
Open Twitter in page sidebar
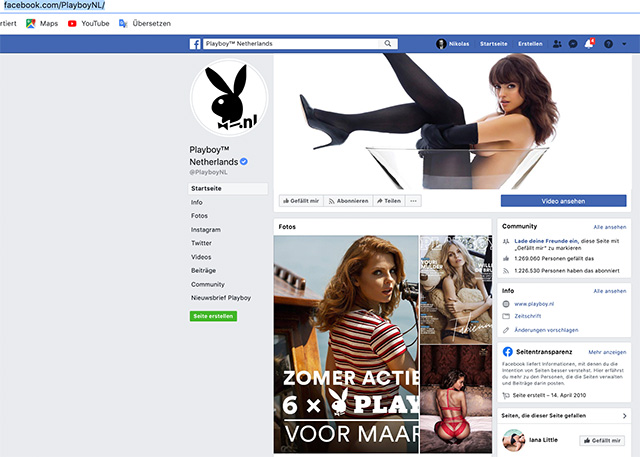[x=201, y=243]
